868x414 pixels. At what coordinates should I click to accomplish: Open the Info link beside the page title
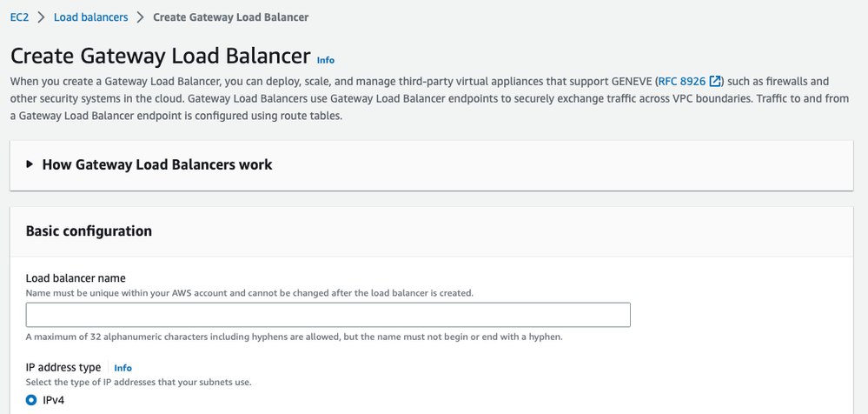coord(326,60)
